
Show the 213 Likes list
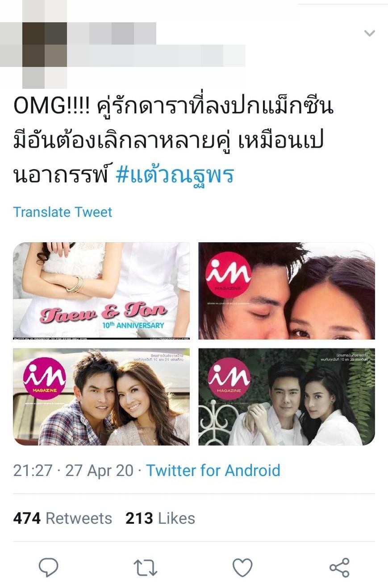(160, 518)
